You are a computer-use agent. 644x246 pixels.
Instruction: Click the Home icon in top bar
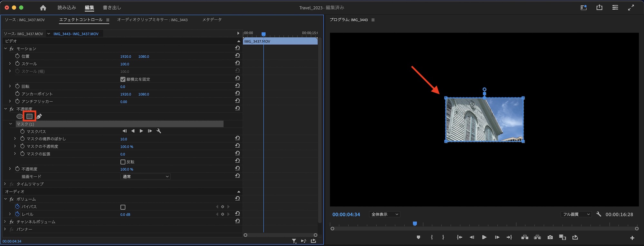43,8
